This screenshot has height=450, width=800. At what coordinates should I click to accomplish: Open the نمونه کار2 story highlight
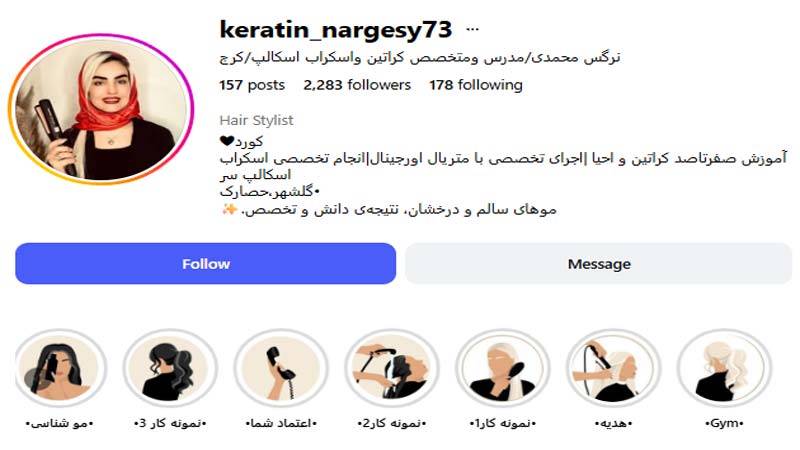(x=392, y=368)
